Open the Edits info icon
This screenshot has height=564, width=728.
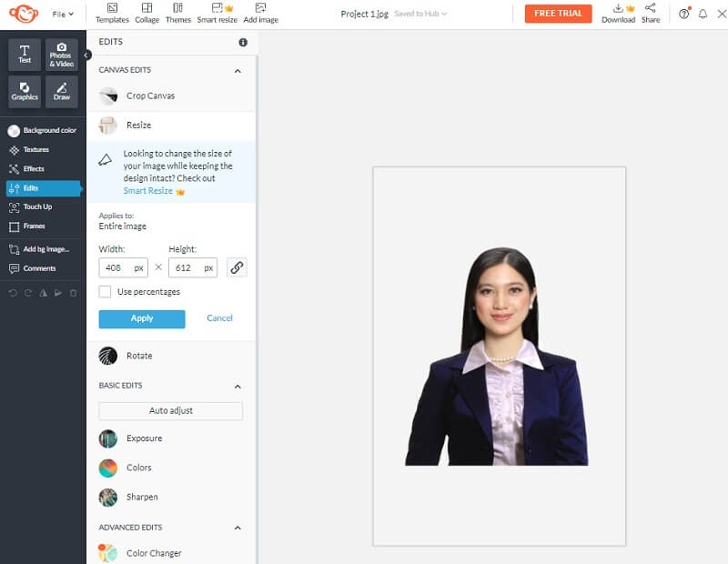tap(243, 43)
